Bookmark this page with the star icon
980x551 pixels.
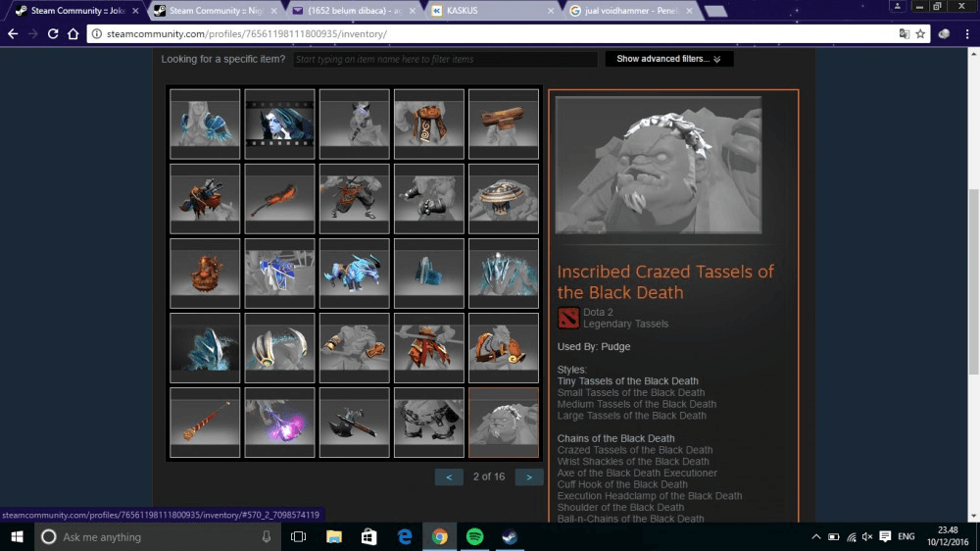920,33
